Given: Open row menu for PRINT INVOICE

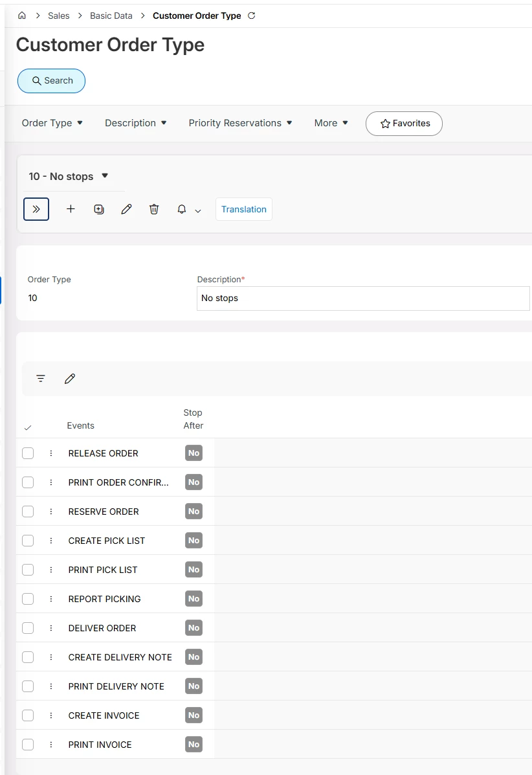Looking at the screenshot, I should 51,745.
